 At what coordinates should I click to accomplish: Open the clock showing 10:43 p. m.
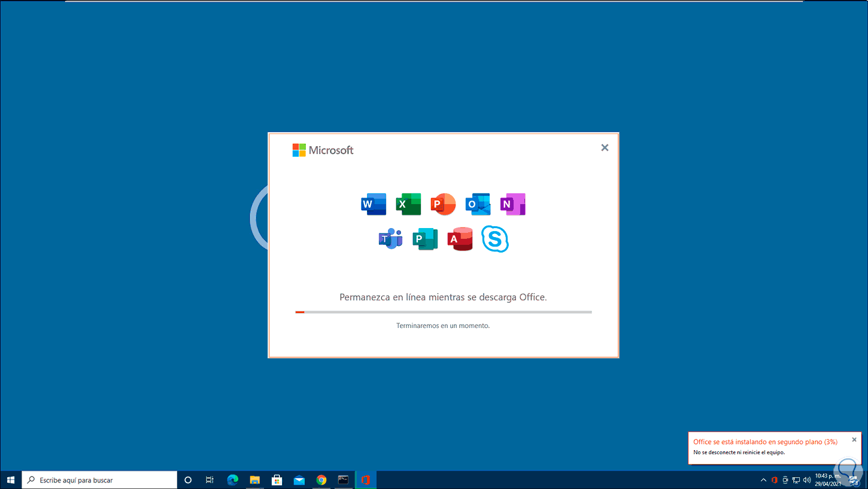click(x=828, y=480)
